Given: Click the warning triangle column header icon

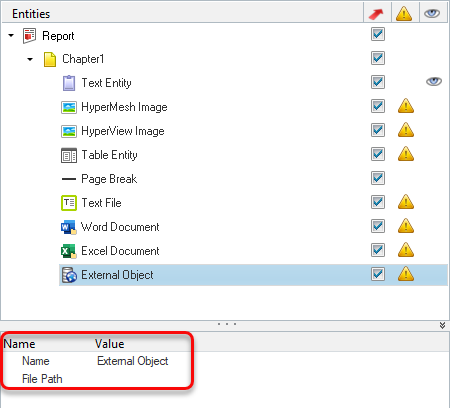Looking at the screenshot, I should (x=404, y=14).
